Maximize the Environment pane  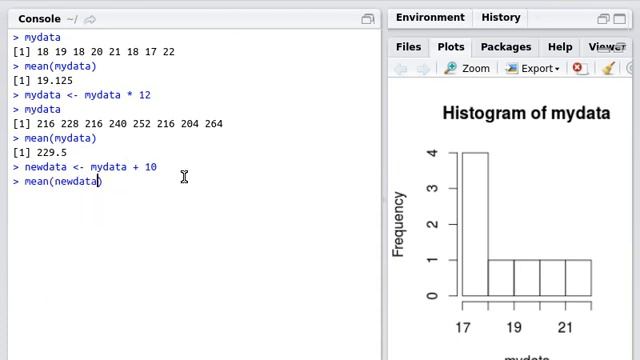pyautogui.click(x=620, y=19)
